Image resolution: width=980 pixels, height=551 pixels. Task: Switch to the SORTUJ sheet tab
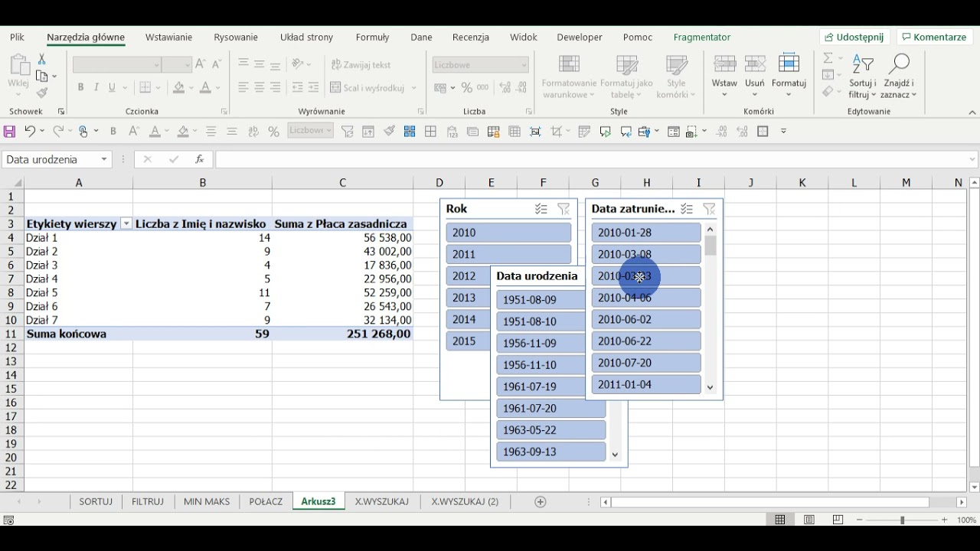point(96,502)
